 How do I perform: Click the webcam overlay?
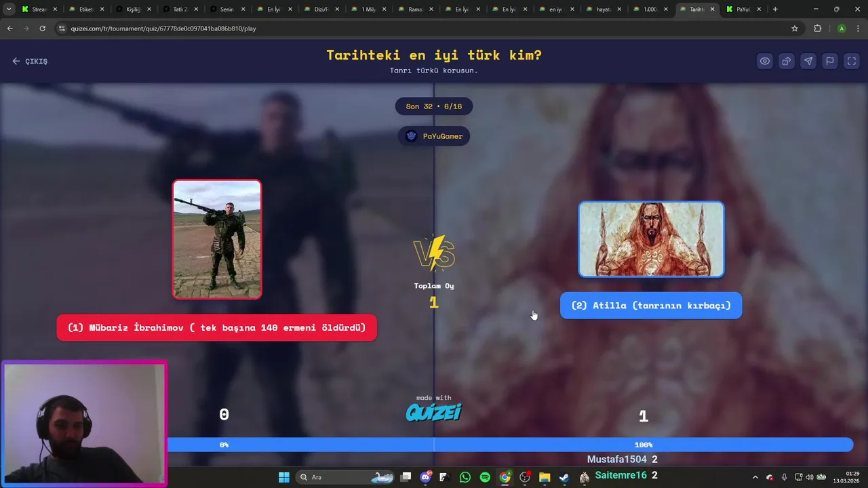84,424
